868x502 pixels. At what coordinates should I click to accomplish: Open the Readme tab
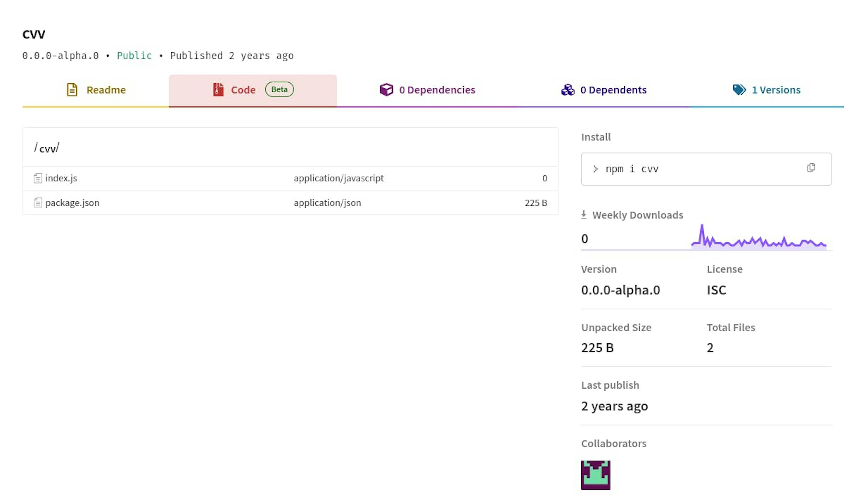point(96,90)
